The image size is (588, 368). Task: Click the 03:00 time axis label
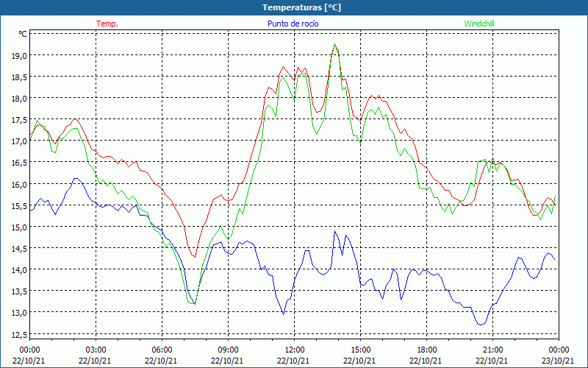click(96, 350)
